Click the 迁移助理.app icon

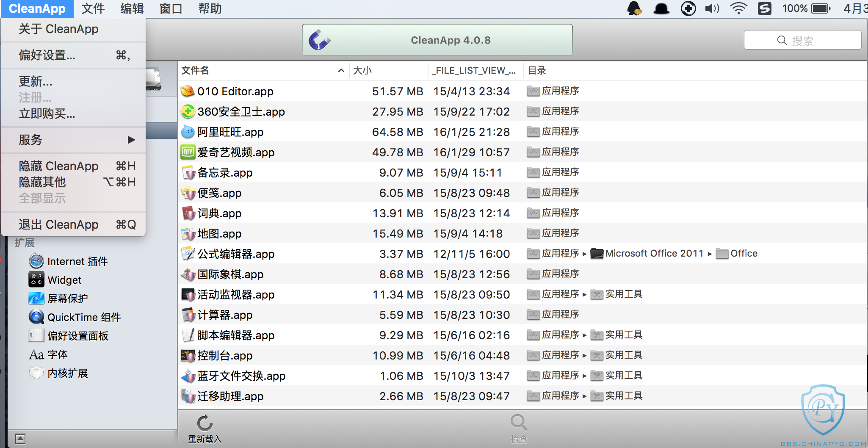188,396
